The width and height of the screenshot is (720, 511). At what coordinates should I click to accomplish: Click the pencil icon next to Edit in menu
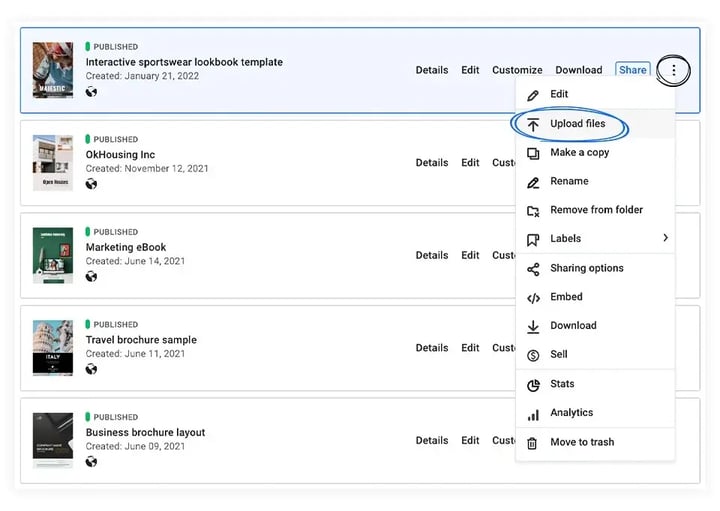[x=533, y=95]
